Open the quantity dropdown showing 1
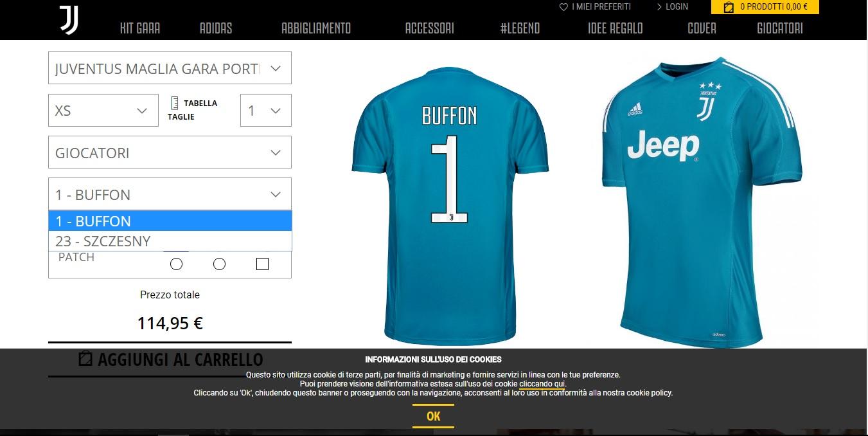Image resolution: width=868 pixels, height=436 pixels. (x=265, y=111)
